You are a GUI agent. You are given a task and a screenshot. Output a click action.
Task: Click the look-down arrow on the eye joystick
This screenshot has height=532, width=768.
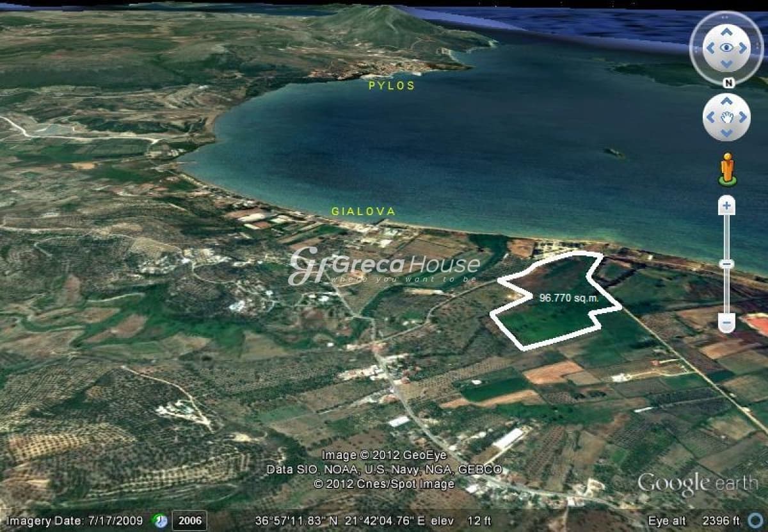pyautogui.click(x=726, y=64)
